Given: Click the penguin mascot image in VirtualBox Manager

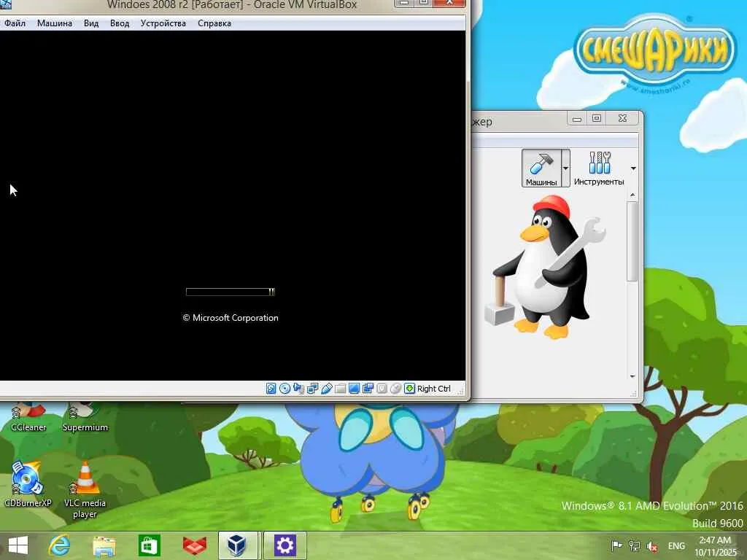Looking at the screenshot, I should (x=545, y=267).
